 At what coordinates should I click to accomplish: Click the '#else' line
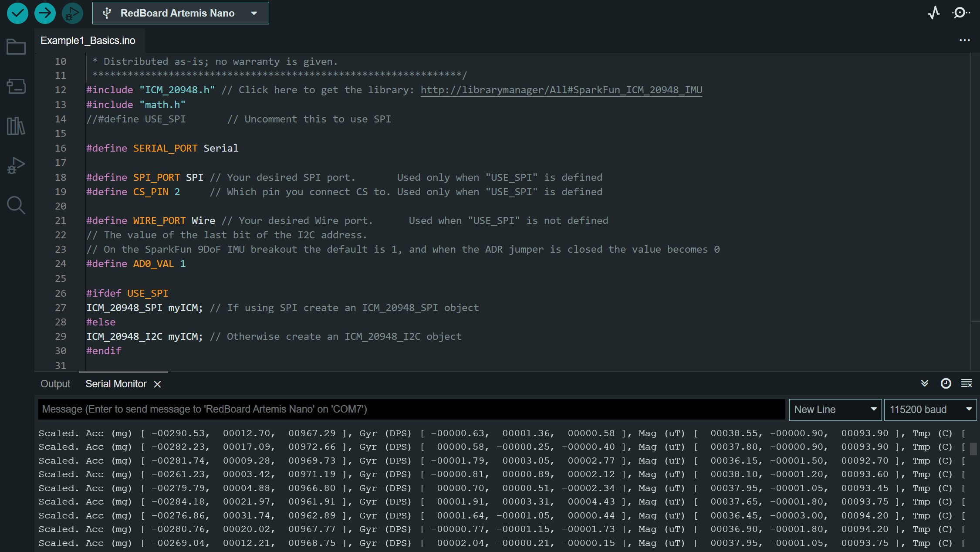(x=101, y=322)
